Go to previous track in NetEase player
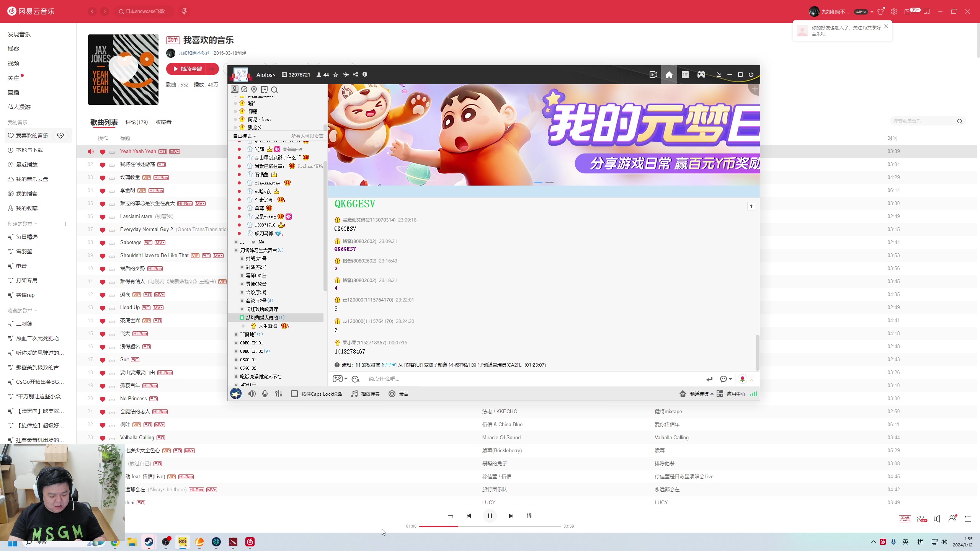Image resolution: width=980 pixels, height=551 pixels. pos(469,516)
